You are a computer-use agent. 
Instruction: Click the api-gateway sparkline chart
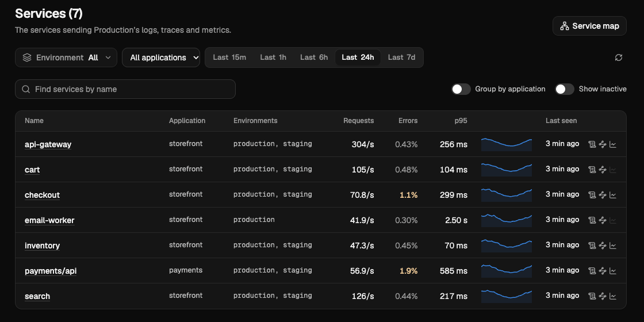coord(507,144)
